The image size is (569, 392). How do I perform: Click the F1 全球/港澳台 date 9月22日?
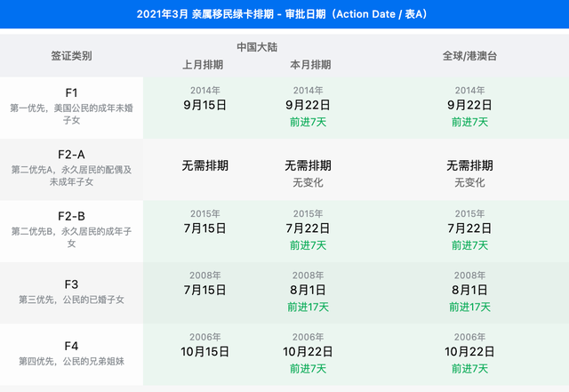click(x=469, y=105)
